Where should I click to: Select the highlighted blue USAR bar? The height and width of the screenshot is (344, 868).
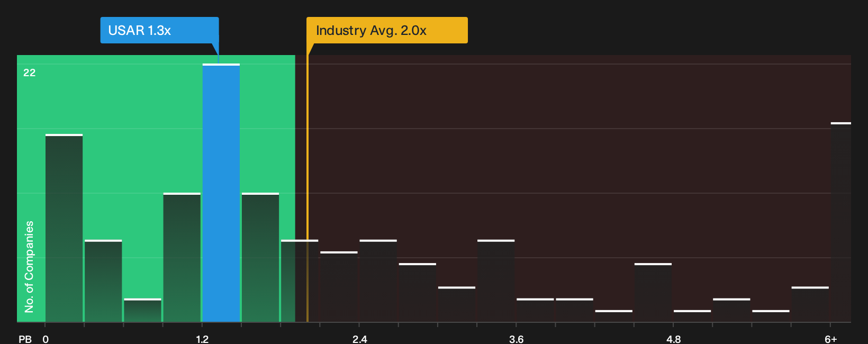[221, 193]
